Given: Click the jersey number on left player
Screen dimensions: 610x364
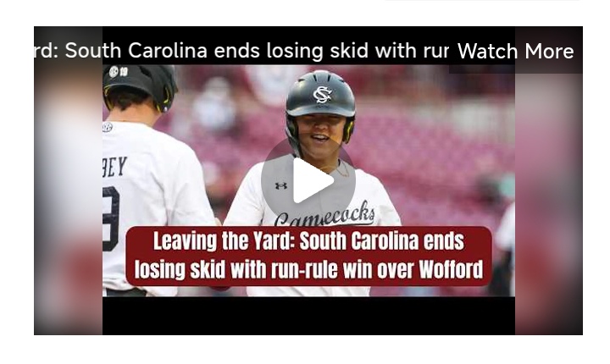Looking at the screenshot, I should pos(110,218).
